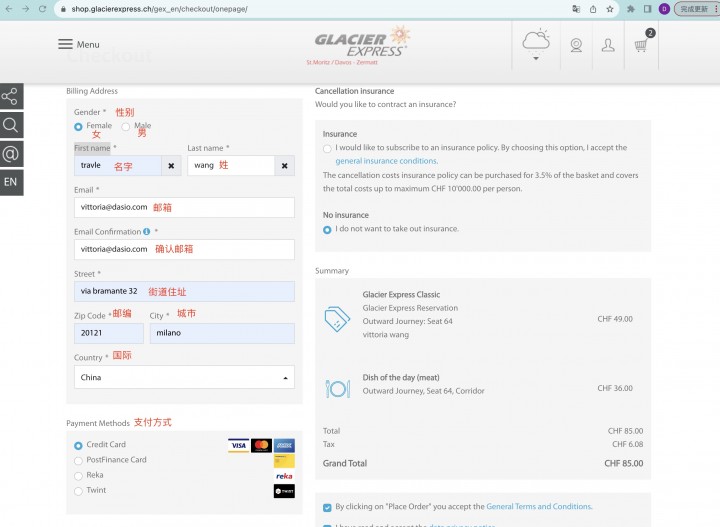Click Email Confirmation info icon
This screenshot has height=527, width=720.
pyautogui.click(x=146, y=232)
